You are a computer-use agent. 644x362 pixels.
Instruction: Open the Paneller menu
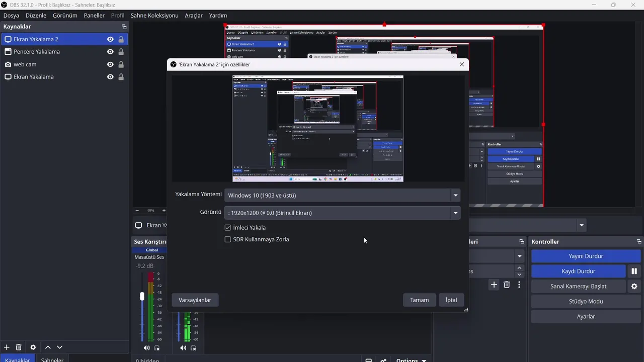click(94, 16)
